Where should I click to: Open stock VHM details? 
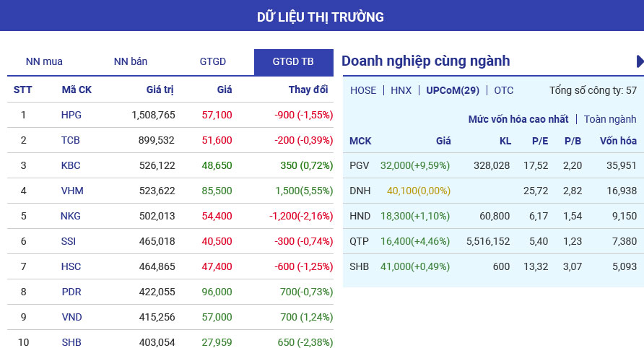72,191
